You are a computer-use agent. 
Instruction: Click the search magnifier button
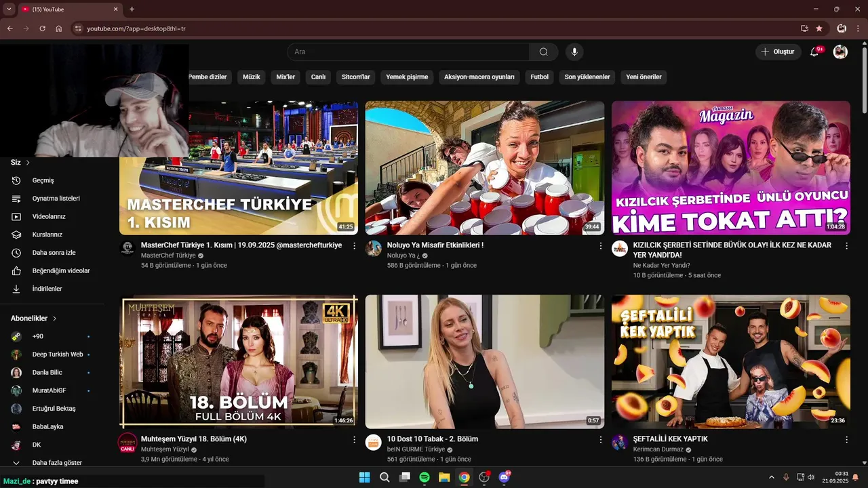pyautogui.click(x=544, y=52)
